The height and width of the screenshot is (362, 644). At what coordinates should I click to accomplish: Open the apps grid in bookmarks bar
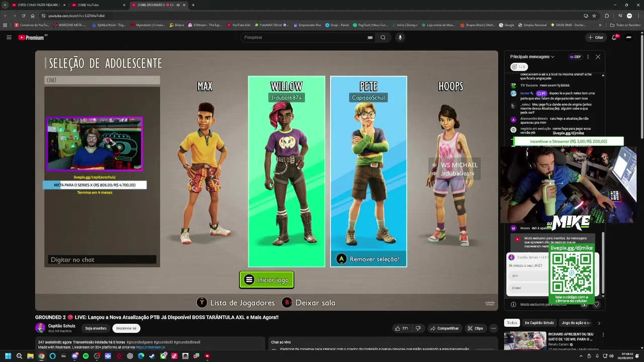[x=5, y=25]
